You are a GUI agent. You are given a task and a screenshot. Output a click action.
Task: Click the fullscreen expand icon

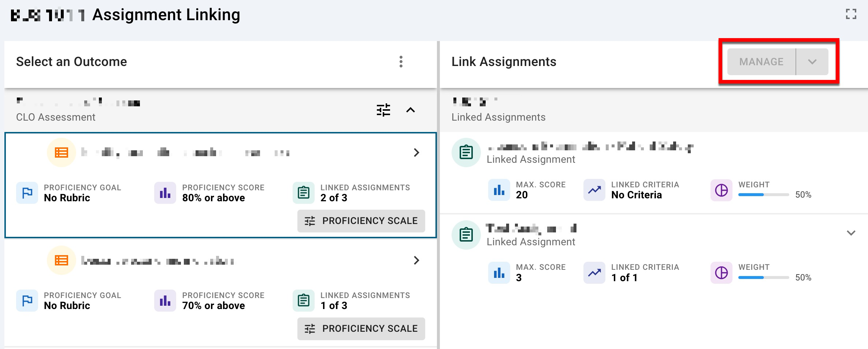851,14
